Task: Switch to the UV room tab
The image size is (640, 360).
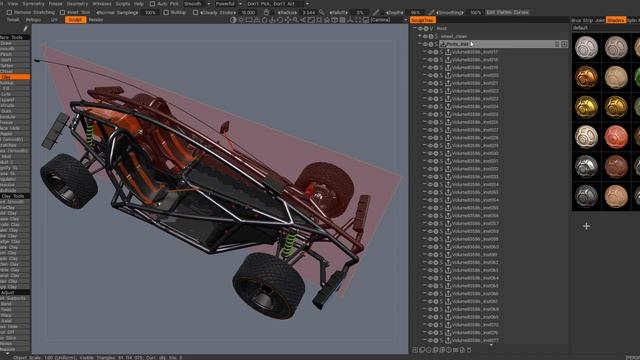Action: coord(54,20)
